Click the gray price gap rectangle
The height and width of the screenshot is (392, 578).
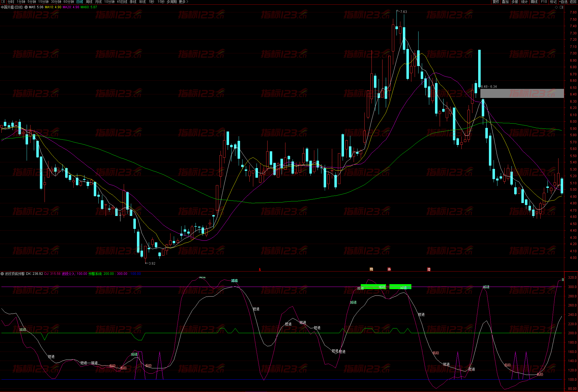[x=522, y=93]
